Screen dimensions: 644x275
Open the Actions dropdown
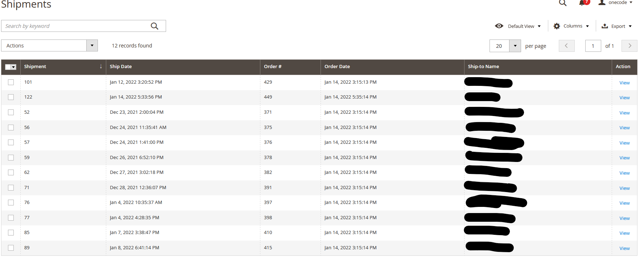pos(49,46)
